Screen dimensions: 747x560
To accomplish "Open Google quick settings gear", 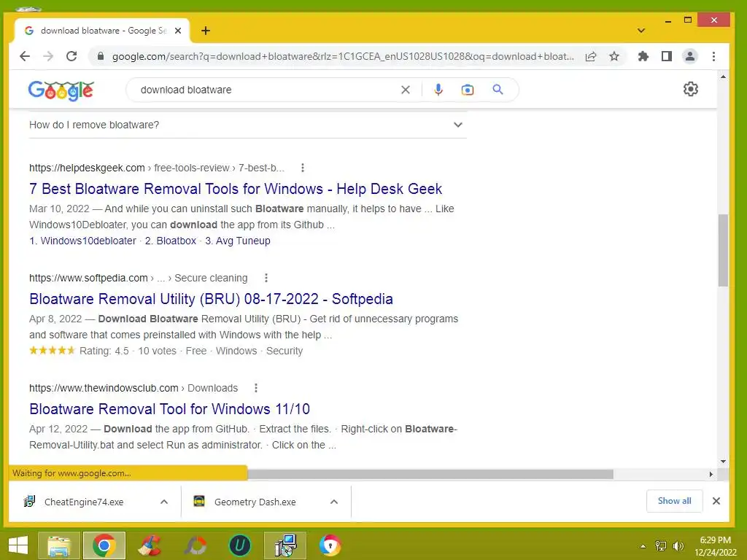I will pos(690,89).
